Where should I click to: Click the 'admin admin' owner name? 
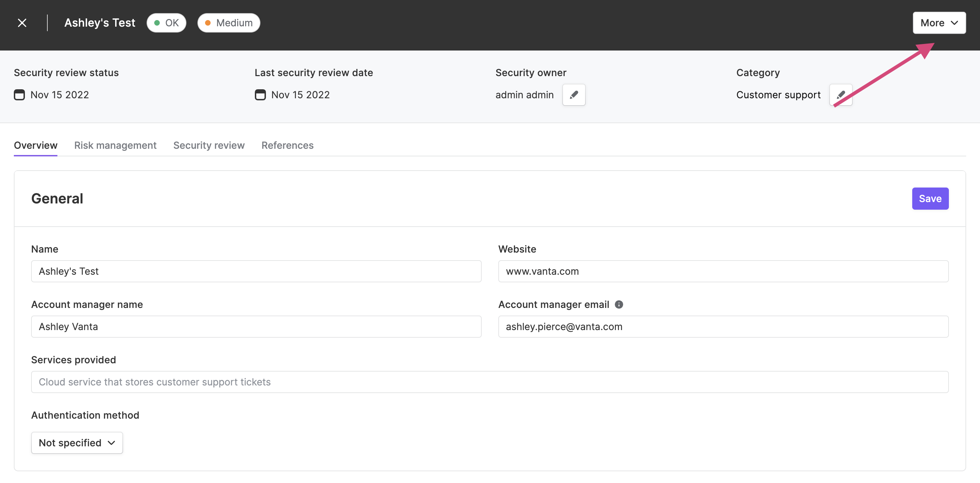[x=524, y=95]
